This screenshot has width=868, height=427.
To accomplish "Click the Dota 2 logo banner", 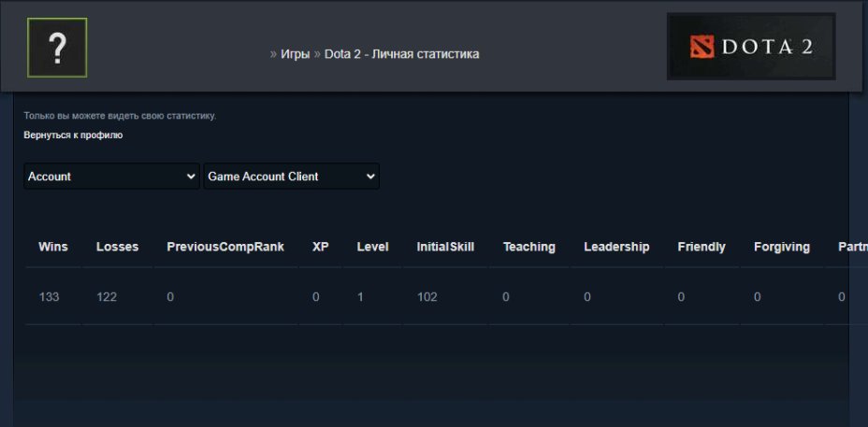I will (751, 47).
